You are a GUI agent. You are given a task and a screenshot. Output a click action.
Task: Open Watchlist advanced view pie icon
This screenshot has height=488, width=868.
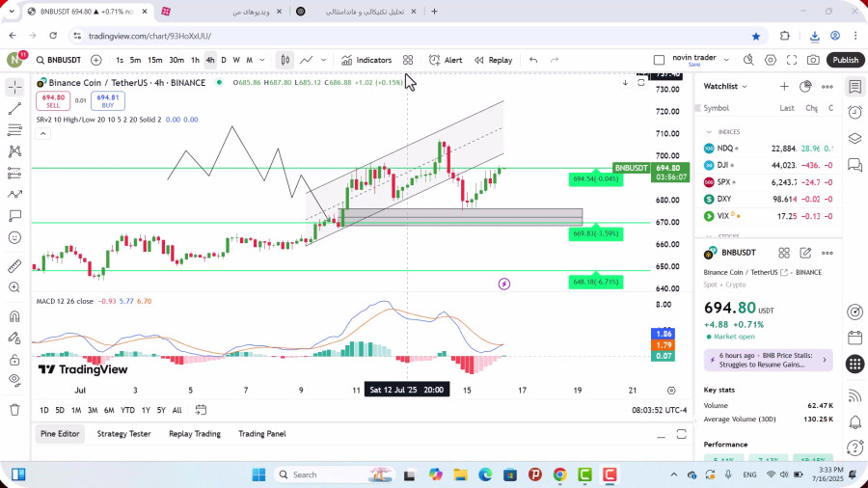(805, 86)
